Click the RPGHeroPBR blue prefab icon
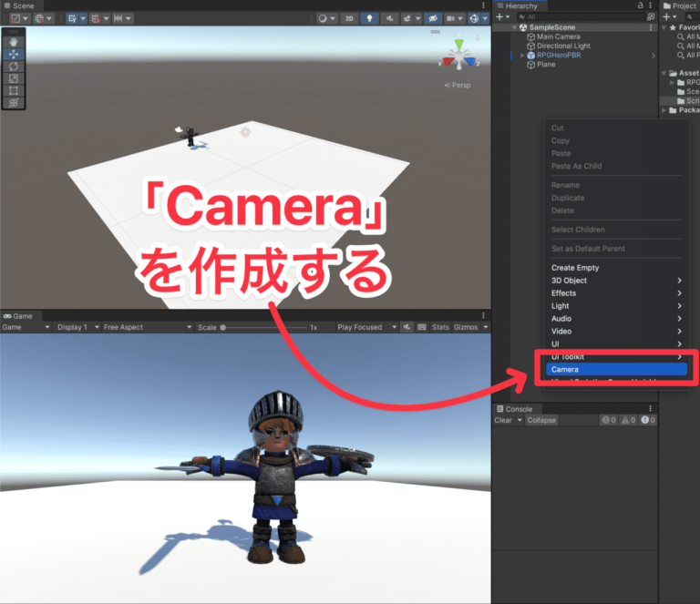The height and width of the screenshot is (604, 700). (530, 56)
